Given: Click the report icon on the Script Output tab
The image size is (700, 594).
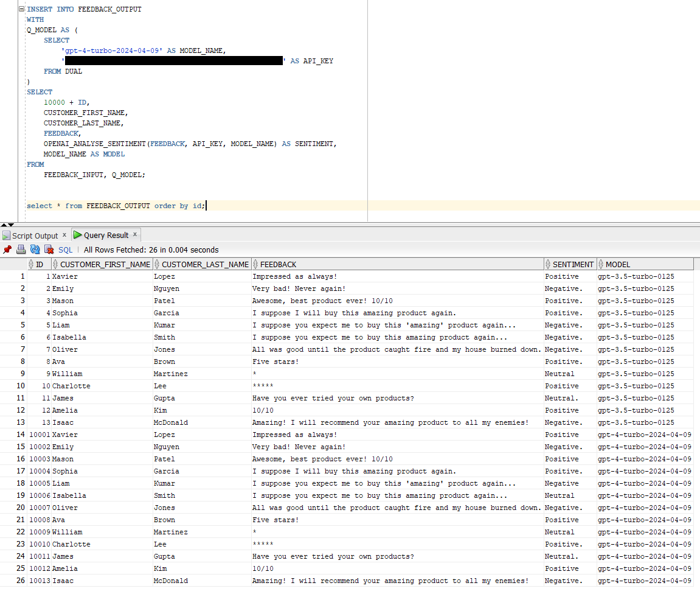Looking at the screenshot, I should pos(5,234).
